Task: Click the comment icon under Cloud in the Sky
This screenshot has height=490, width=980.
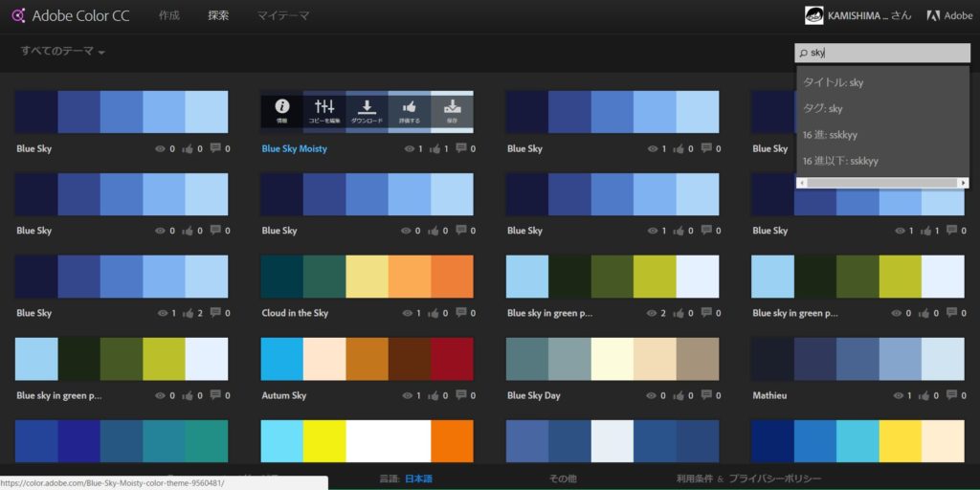Action: tap(460, 313)
